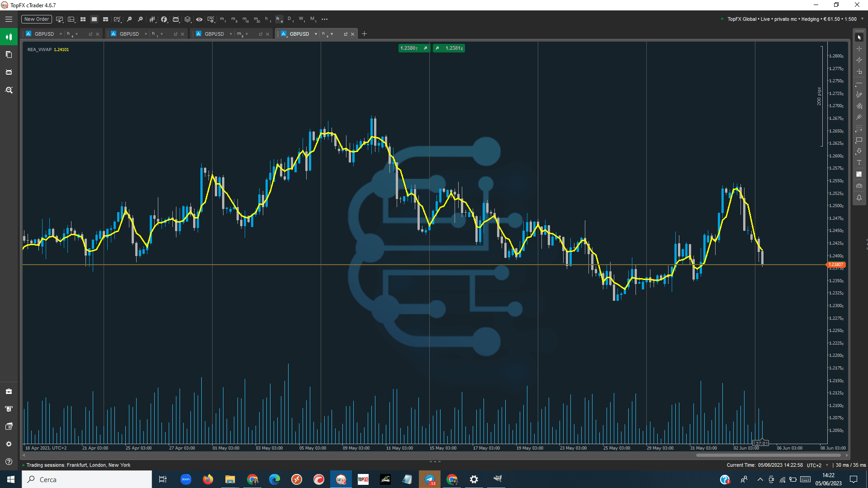Select the Fibonacci drawing tool
The image size is (868, 488).
pos(859,129)
